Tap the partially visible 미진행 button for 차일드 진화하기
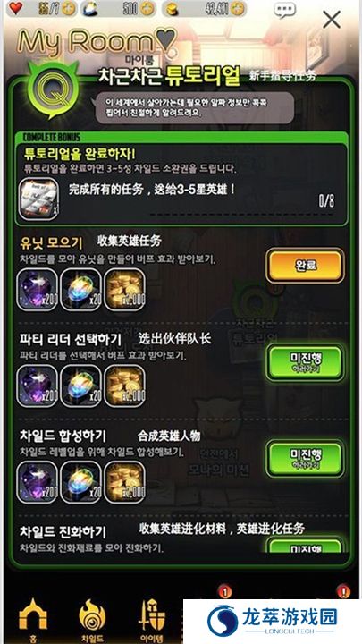This screenshot has width=362, height=644. tap(305, 547)
